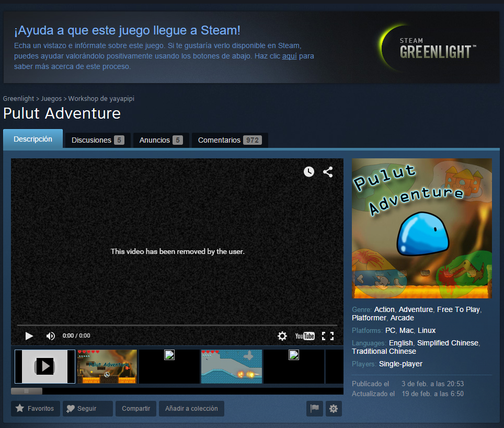504x428 pixels.
Task: Open Workshop de yayapipi breadcrumb link
Action: (101, 99)
